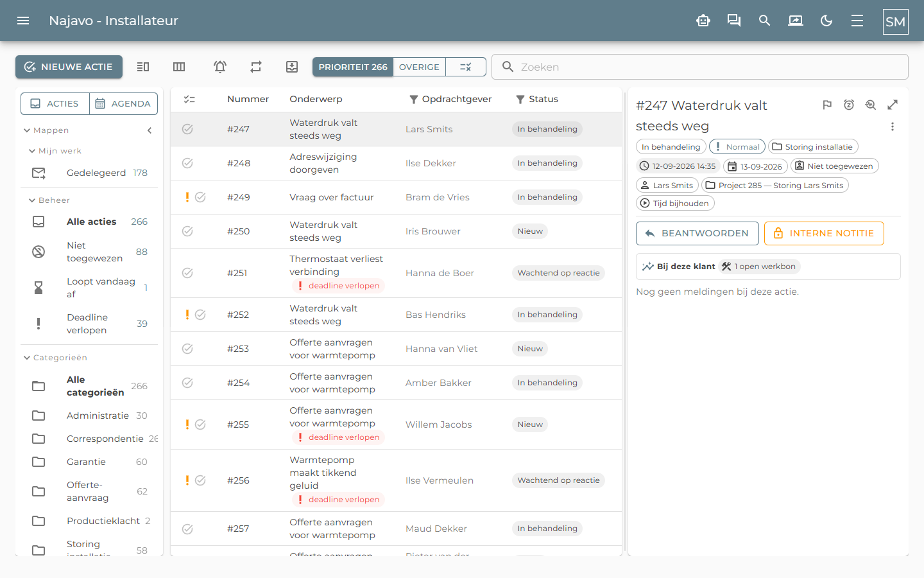Click the download inbox toolbar icon
The width and height of the screenshot is (924, 578).
click(x=292, y=67)
